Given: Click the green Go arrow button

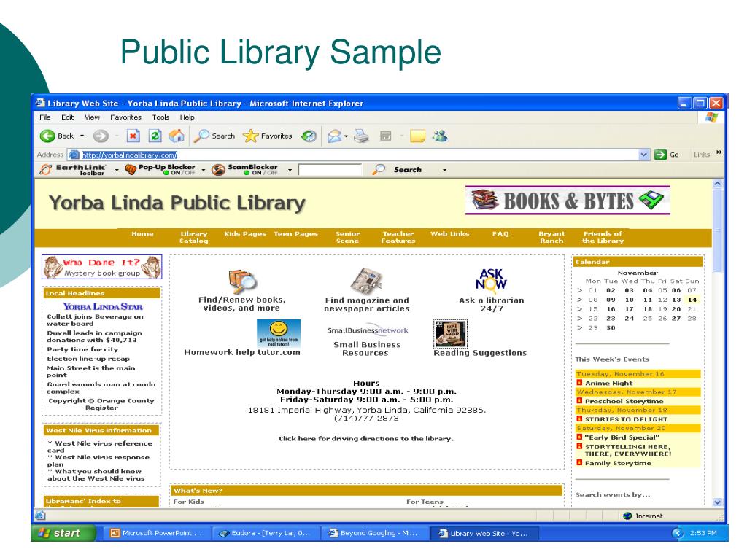Looking at the screenshot, I should [660, 155].
